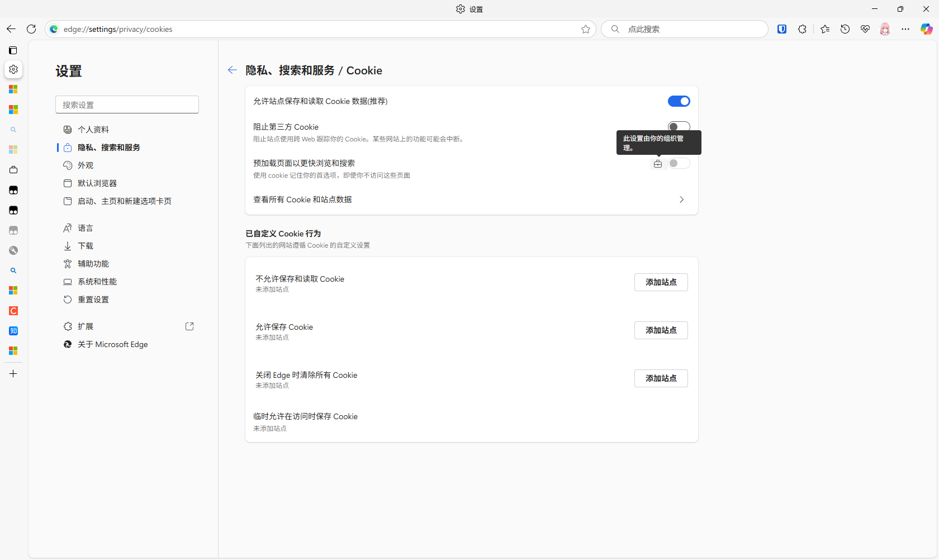Open the Copilot sidebar
Image resolution: width=939 pixels, height=560 pixels.
click(x=926, y=29)
